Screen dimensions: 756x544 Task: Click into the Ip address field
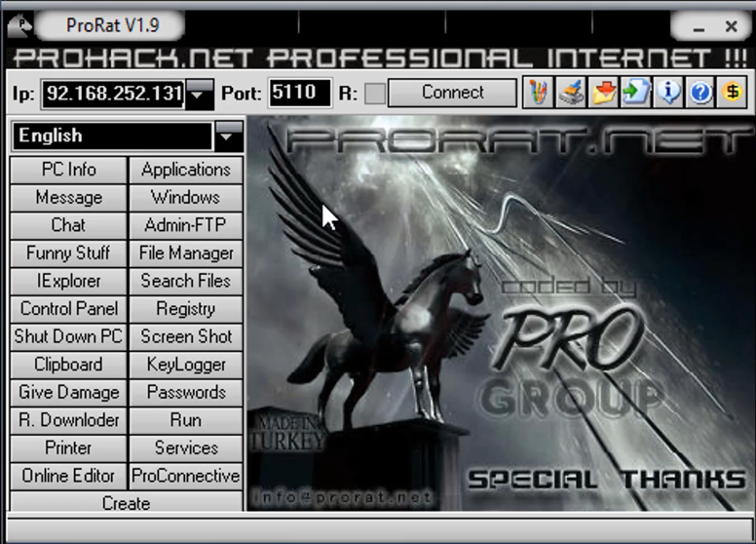click(x=113, y=94)
